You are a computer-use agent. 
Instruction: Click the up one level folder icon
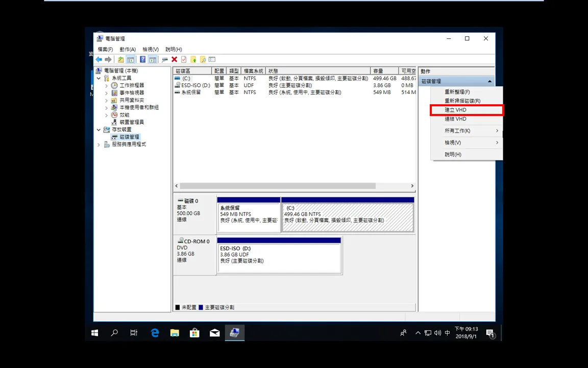point(120,59)
